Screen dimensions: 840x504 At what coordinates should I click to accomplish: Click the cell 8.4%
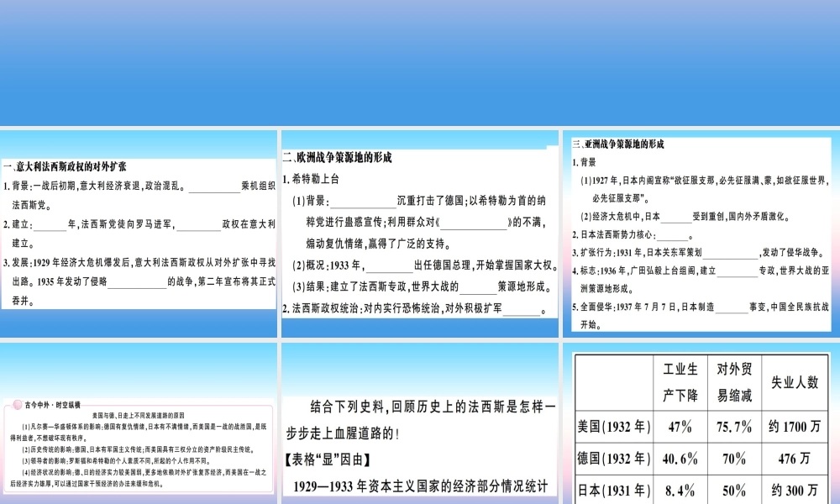click(680, 490)
